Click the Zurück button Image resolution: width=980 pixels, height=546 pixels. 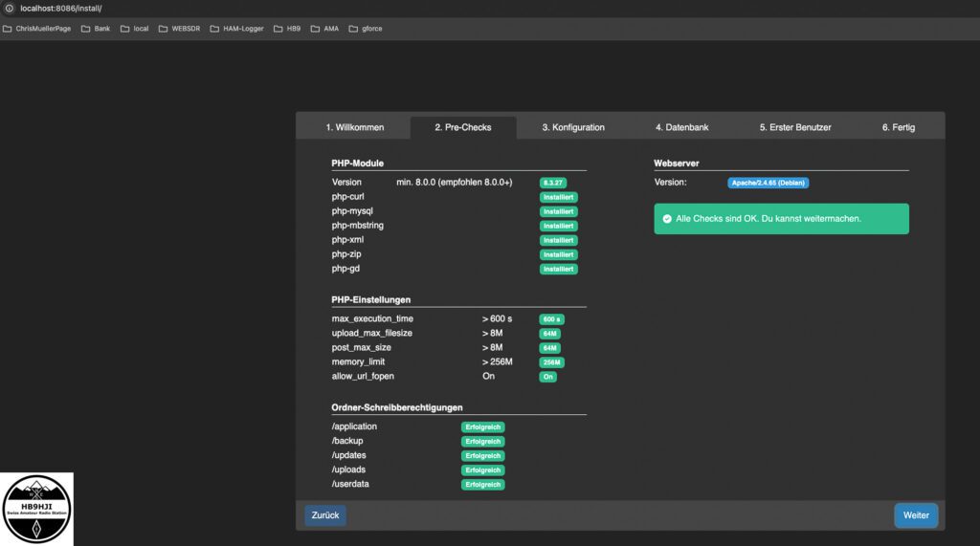pyautogui.click(x=325, y=515)
